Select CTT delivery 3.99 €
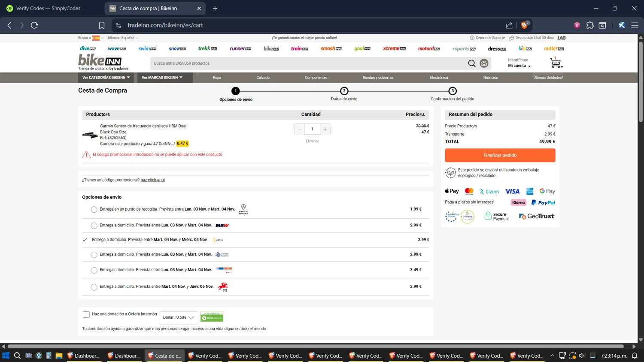 coord(94,287)
